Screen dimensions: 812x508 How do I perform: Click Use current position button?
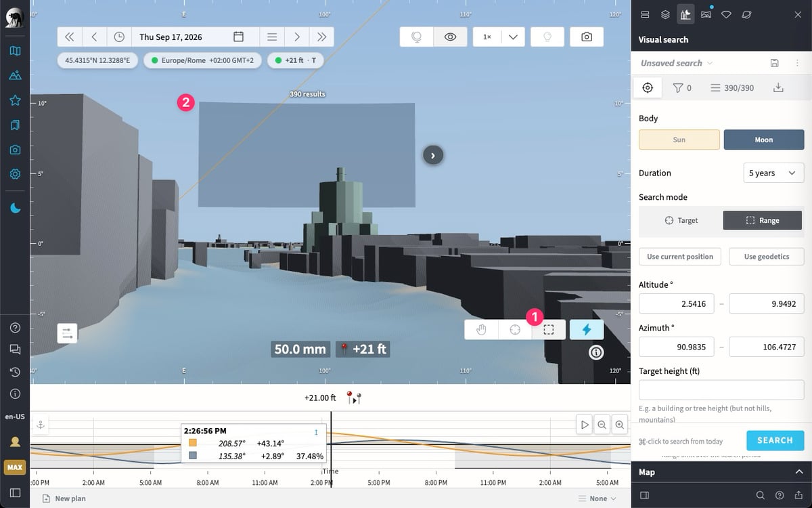[680, 257]
